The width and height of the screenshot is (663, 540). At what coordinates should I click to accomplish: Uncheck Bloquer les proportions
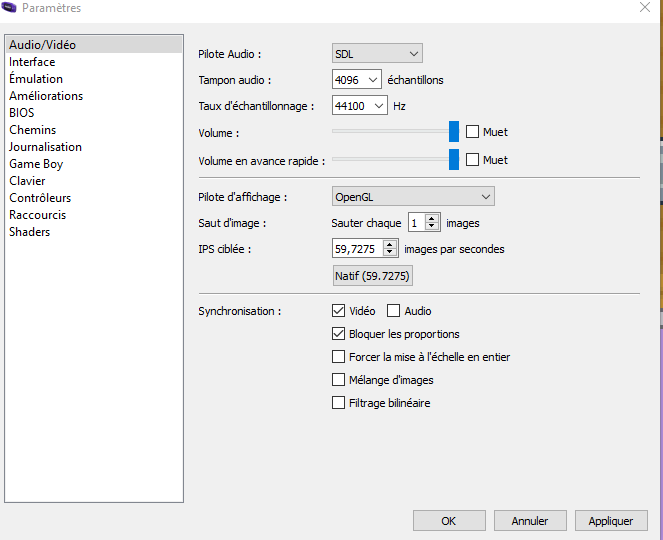pyautogui.click(x=338, y=334)
